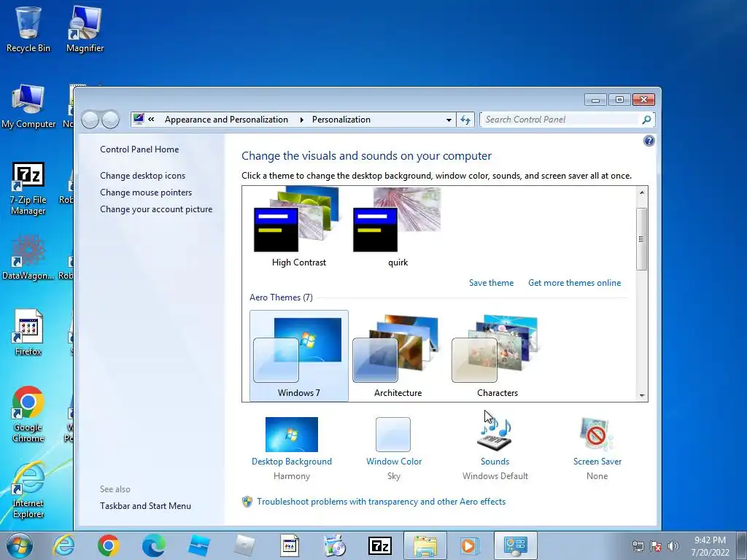The height and width of the screenshot is (560, 747).
Task: Click the volume speaker tray icon
Action: tap(673, 546)
